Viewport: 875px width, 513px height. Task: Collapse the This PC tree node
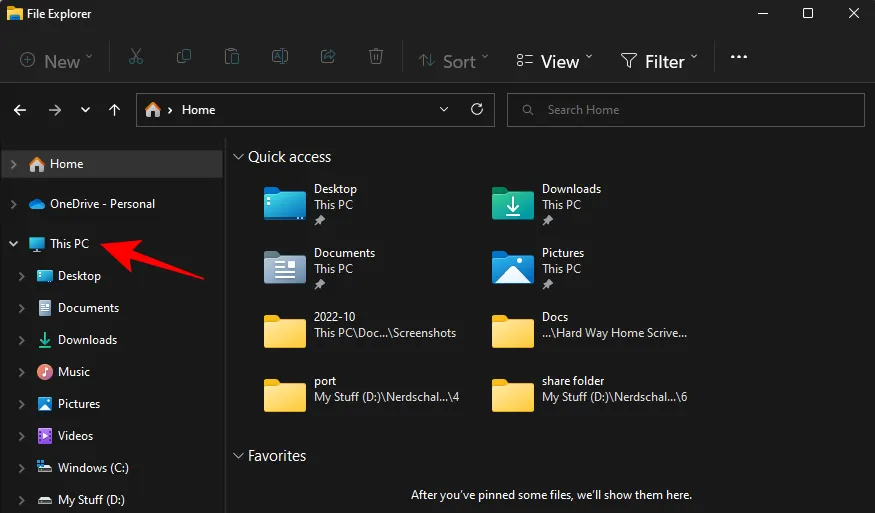click(13, 244)
